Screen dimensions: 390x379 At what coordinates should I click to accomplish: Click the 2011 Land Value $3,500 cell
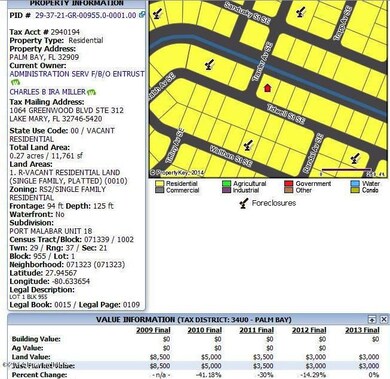(263, 357)
